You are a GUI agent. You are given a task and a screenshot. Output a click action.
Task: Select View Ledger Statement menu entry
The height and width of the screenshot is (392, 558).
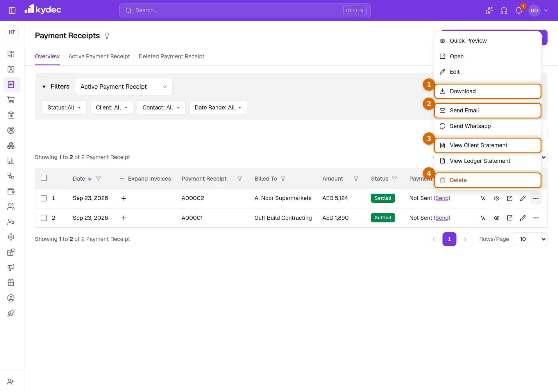[x=488, y=161]
